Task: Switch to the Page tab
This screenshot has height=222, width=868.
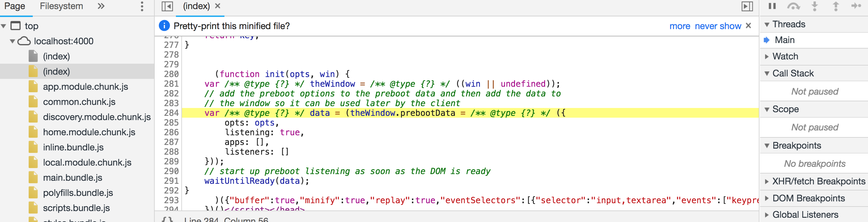Action: [x=15, y=6]
